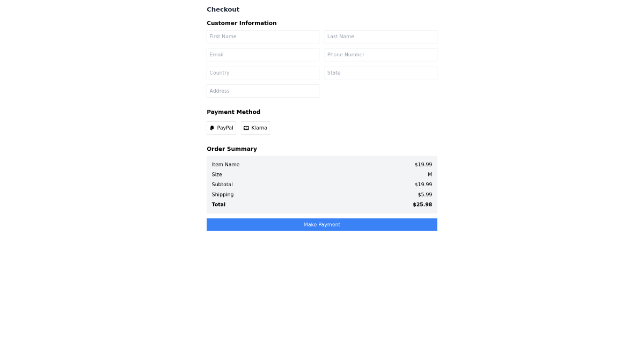Click the Last Name input field
The height and width of the screenshot is (338, 644).
tap(380, 36)
